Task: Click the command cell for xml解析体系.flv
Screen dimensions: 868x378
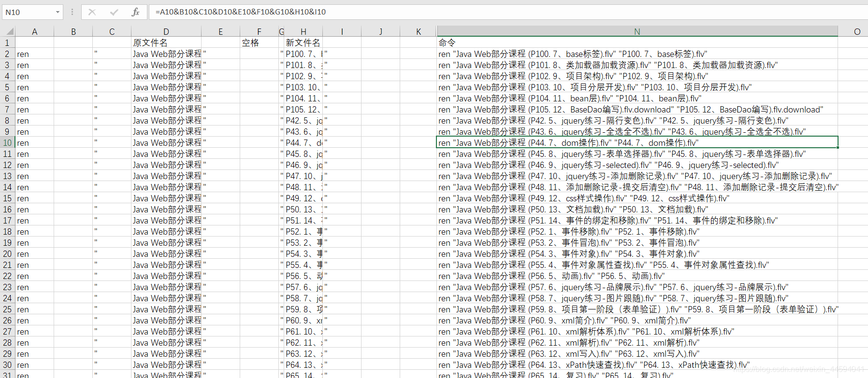Action: (x=637, y=332)
